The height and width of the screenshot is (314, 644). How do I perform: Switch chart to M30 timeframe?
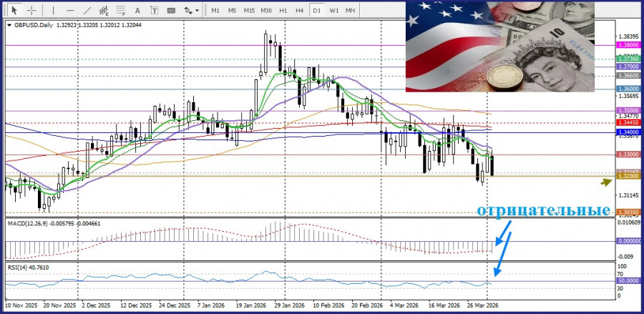coord(266,10)
